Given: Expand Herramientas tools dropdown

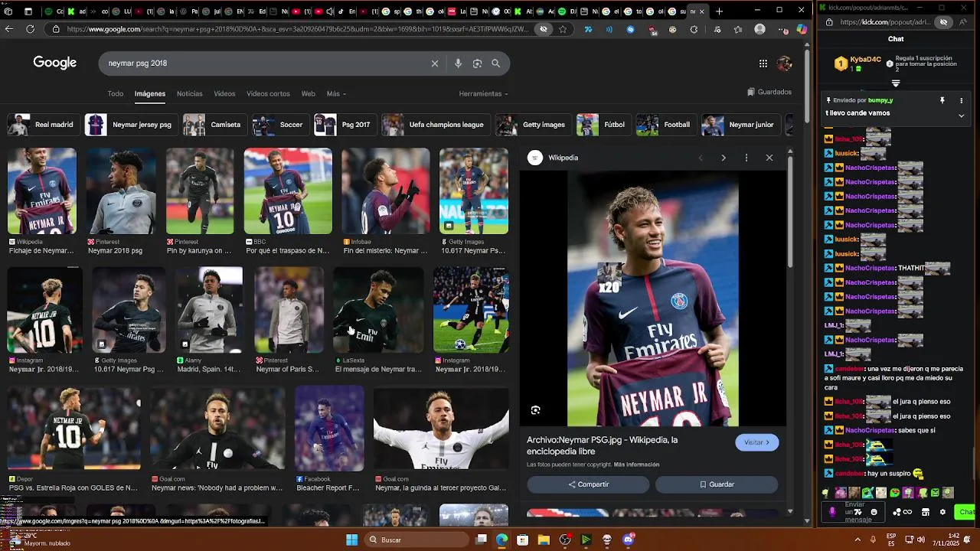Looking at the screenshot, I should tap(483, 93).
